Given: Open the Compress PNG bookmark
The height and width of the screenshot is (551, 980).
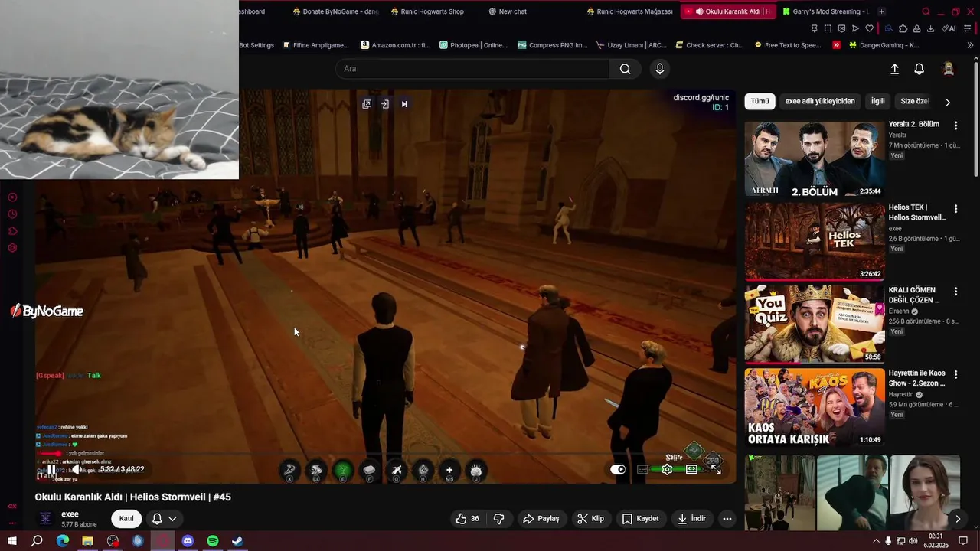Looking at the screenshot, I should tap(553, 45).
